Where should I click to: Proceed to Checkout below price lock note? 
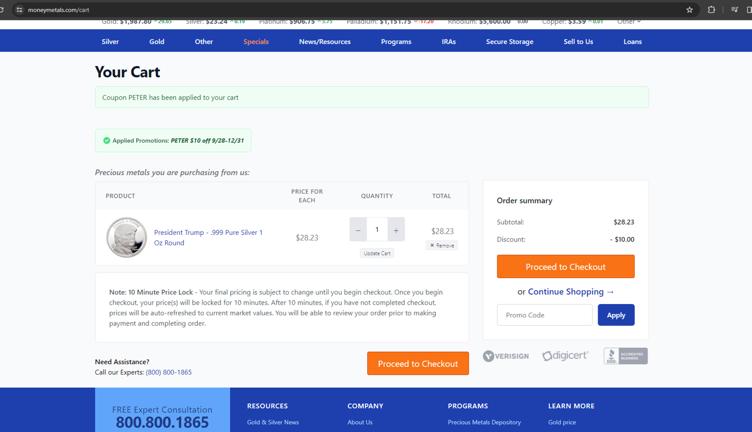point(418,363)
